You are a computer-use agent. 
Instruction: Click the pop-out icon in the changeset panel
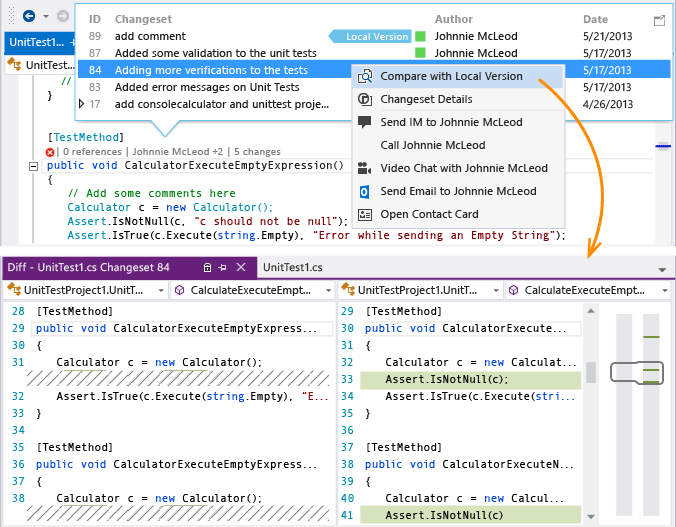click(x=659, y=20)
